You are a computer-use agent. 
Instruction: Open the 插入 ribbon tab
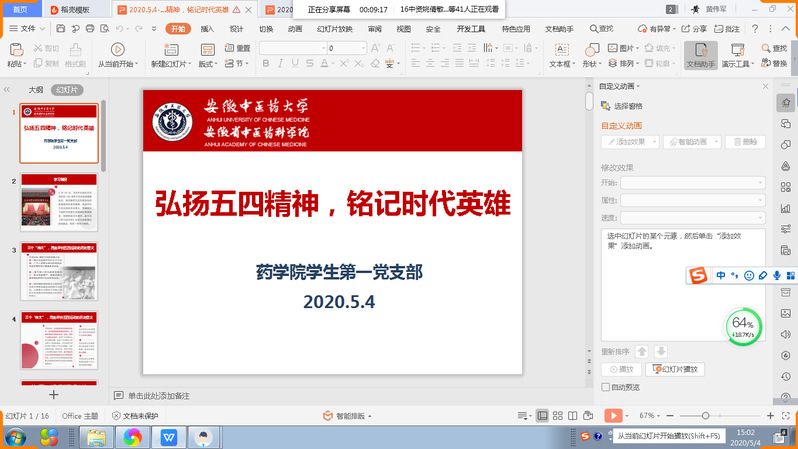207,29
